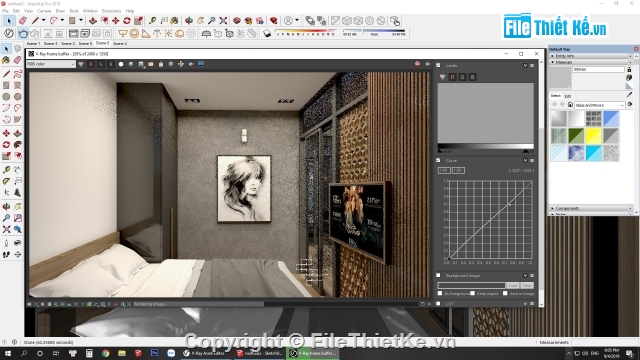The height and width of the screenshot is (360, 640).
Task: Select the Paint Bucket tool in top toolbar
Action: point(174,20)
